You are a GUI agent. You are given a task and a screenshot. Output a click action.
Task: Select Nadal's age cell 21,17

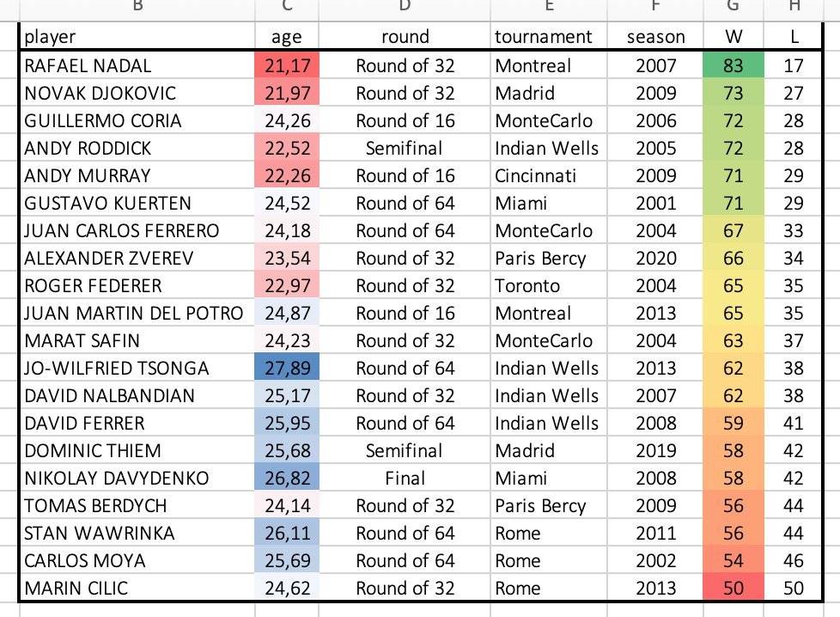click(287, 65)
